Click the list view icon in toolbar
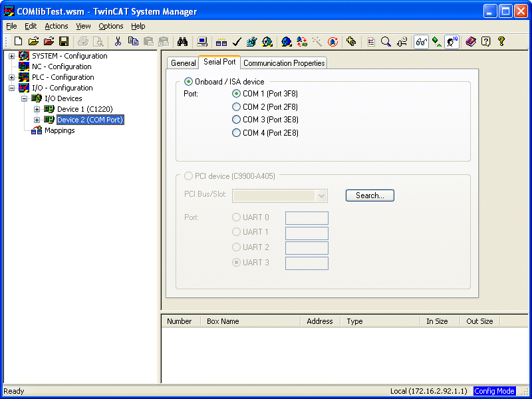 [371, 42]
